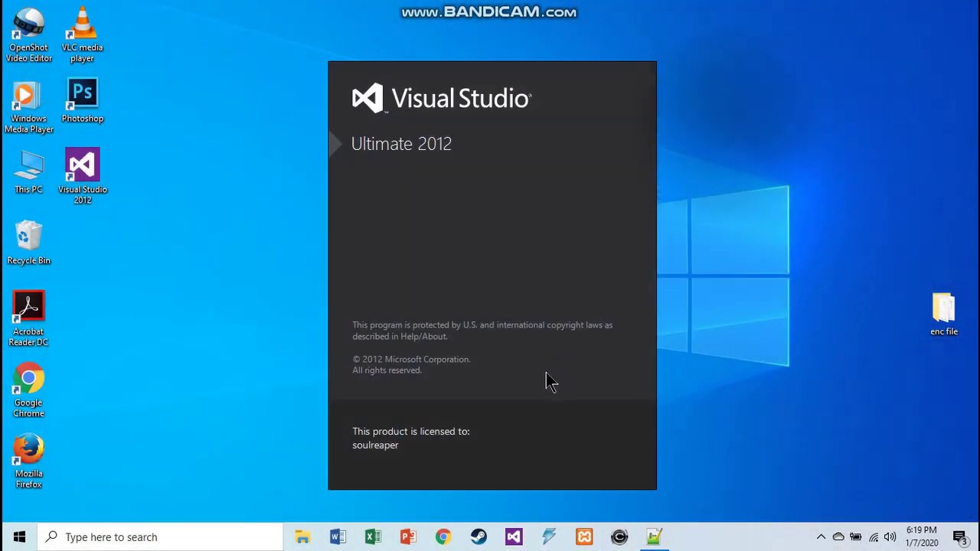980x551 pixels.
Task: Select the Google Chrome desktop shortcut
Action: pyautogui.click(x=29, y=390)
